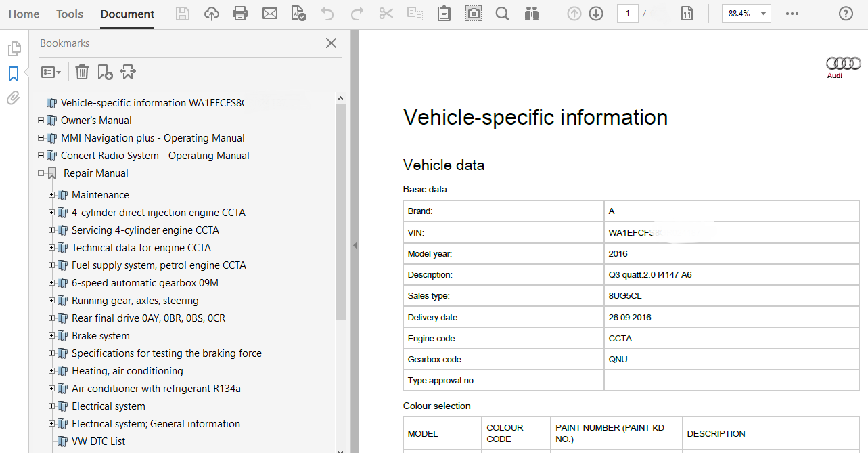Close the Bookmarks panel
This screenshot has height=453, width=868.
331,43
